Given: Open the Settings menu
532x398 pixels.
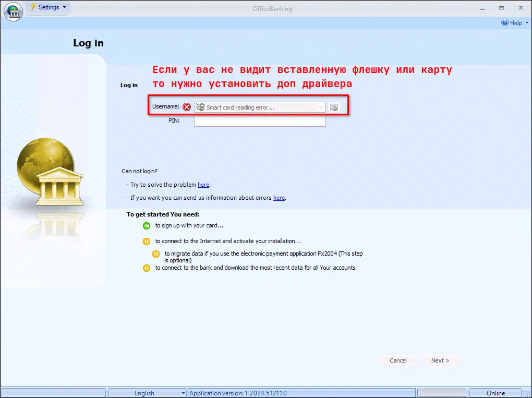Looking at the screenshot, I should tap(49, 7).
